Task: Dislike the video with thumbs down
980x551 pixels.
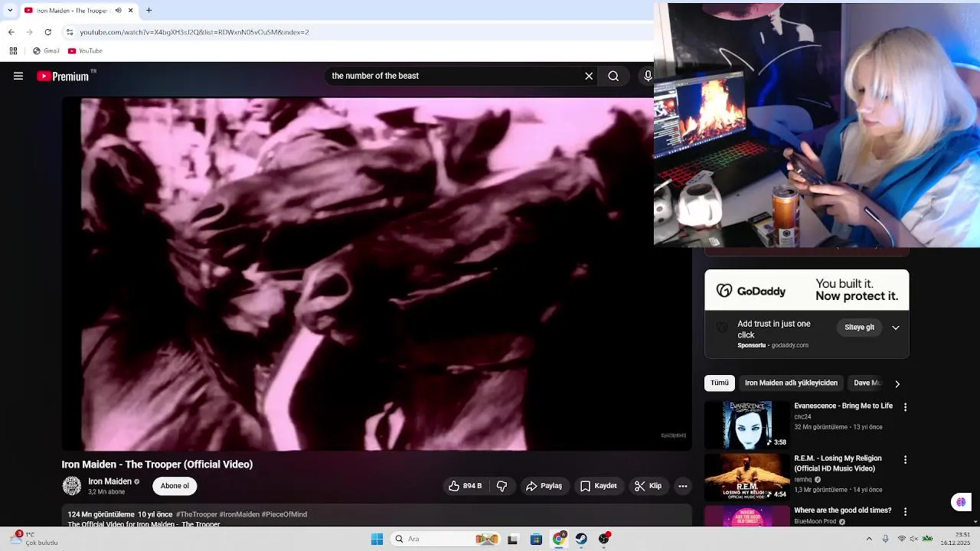Action: [x=502, y=486]
